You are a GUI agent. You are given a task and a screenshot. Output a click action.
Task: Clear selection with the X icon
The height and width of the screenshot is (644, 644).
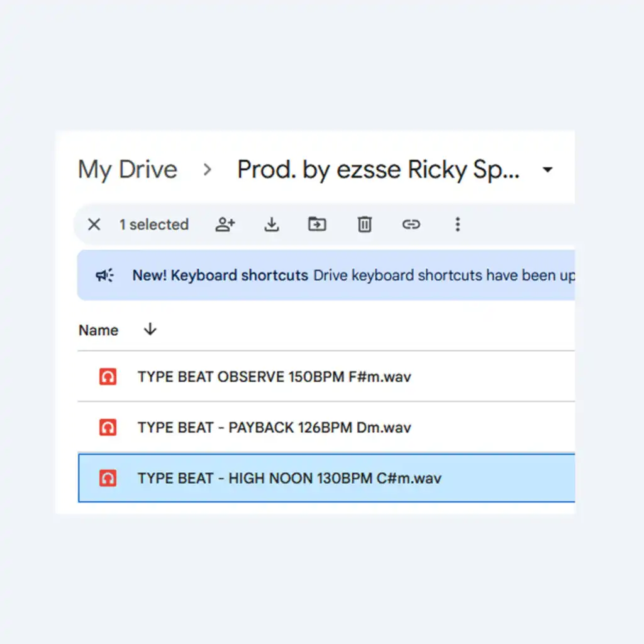tap(94, 225)
